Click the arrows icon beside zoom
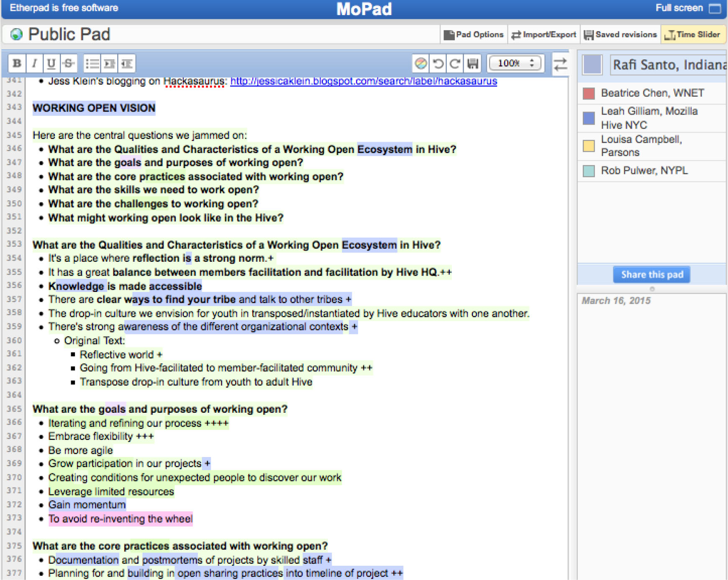Screen dimensions: 728x580 point(560,64)
